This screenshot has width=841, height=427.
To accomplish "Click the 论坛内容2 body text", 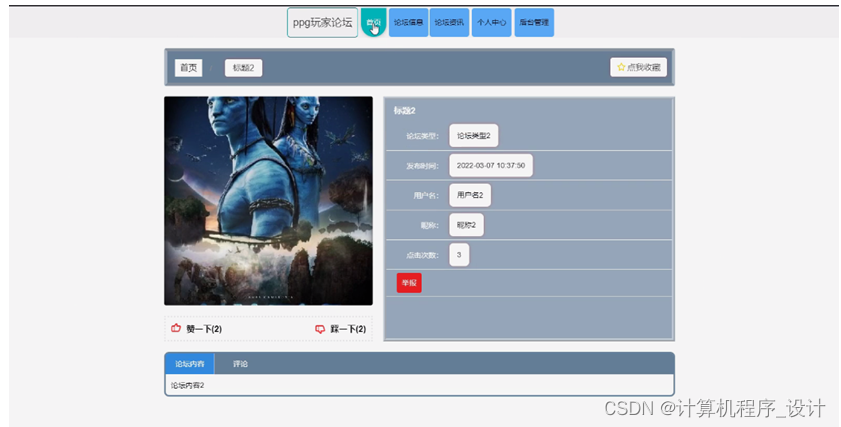I will click(x=187, y=385).
